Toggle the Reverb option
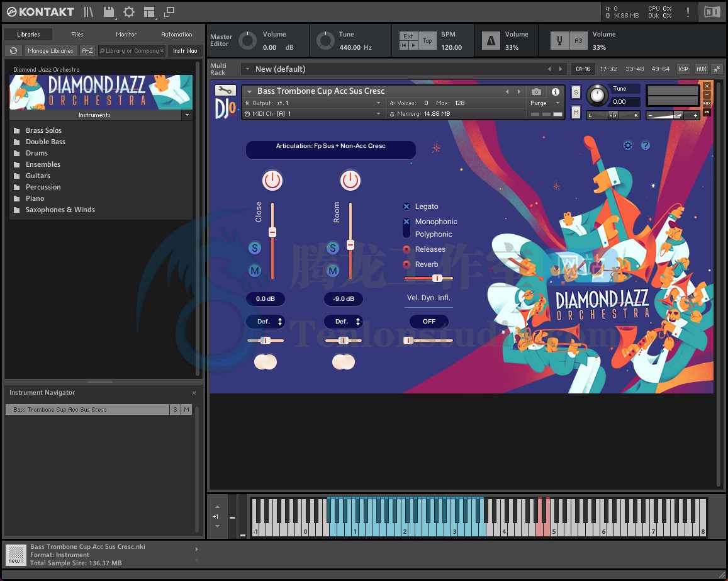 [x=406, y=264]
